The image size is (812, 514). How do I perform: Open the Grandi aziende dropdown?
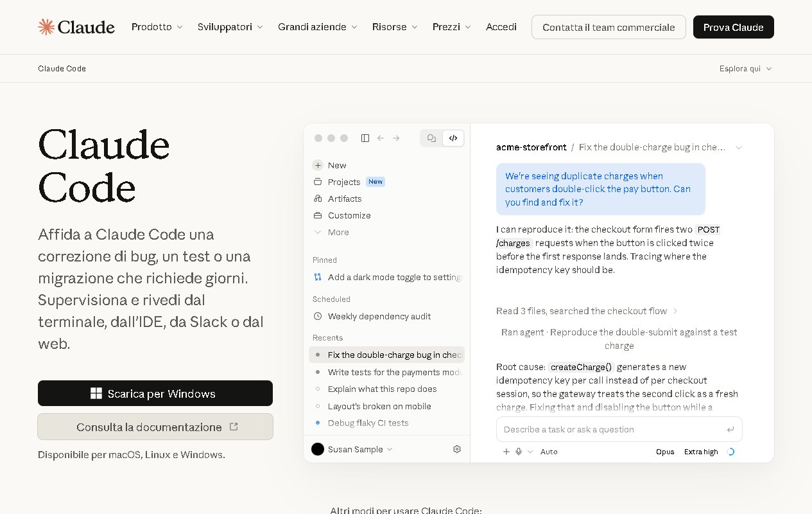pyautogui.click(x=318, y=27)
